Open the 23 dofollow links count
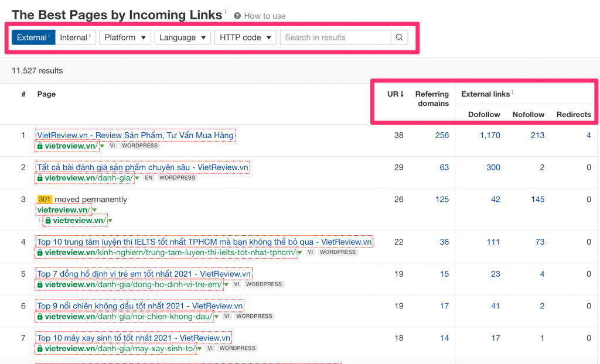The width and height of the screenshot is (600, 364). [496, 274]
